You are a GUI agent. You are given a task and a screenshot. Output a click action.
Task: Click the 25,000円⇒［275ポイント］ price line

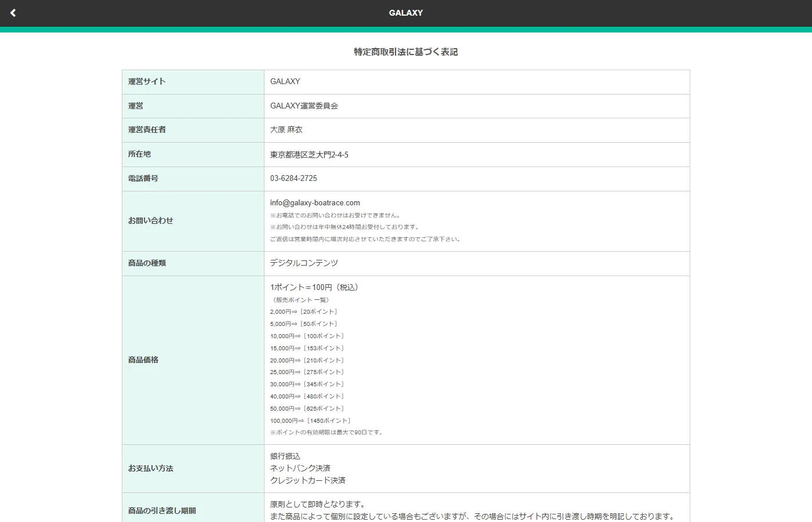click(307, 372)
